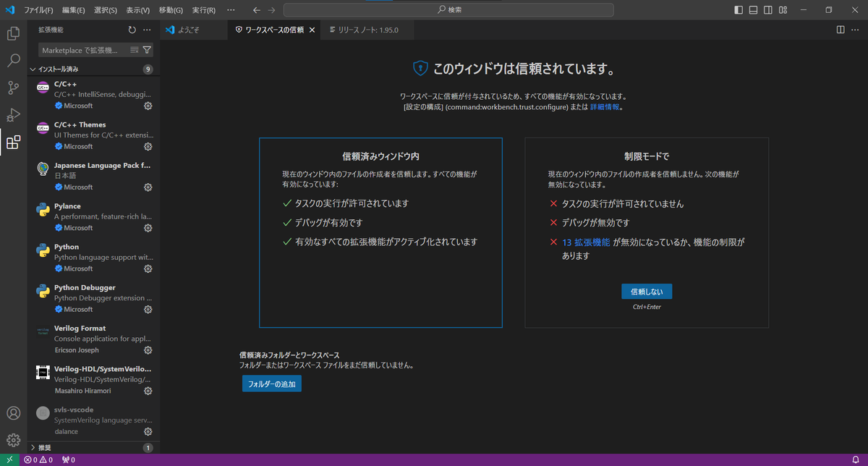Open manage gear for svls-vscode
This screenshot has height=466, width=868.
click(148, 431)
